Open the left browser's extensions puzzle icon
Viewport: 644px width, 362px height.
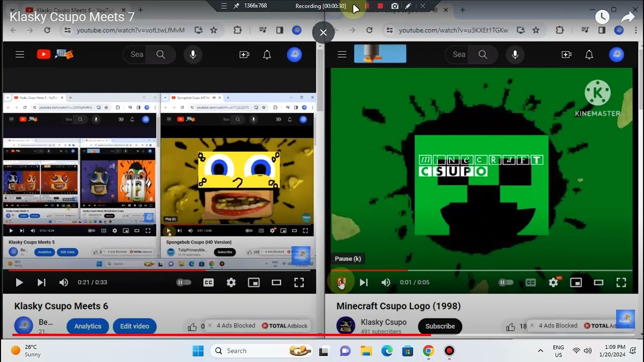(x=237, y=30)
